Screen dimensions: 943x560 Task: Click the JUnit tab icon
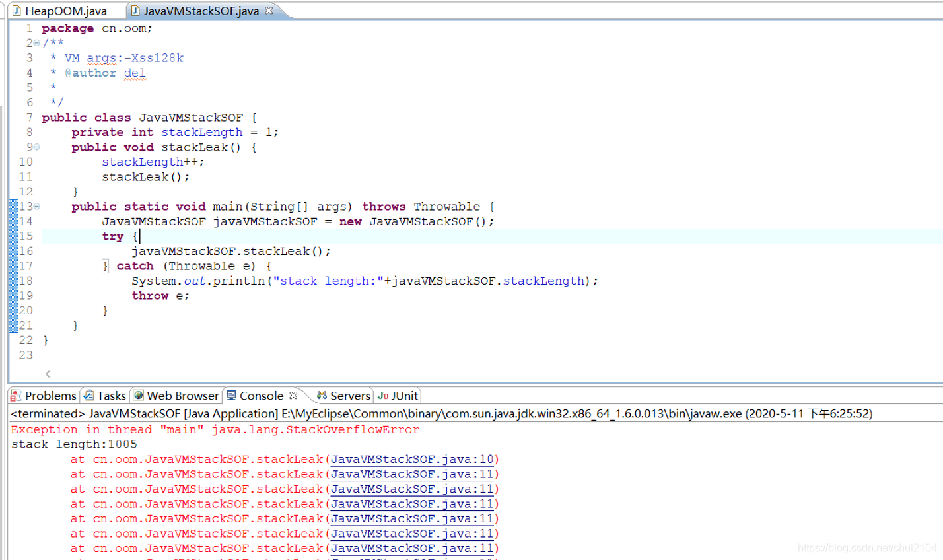point(383,396)
